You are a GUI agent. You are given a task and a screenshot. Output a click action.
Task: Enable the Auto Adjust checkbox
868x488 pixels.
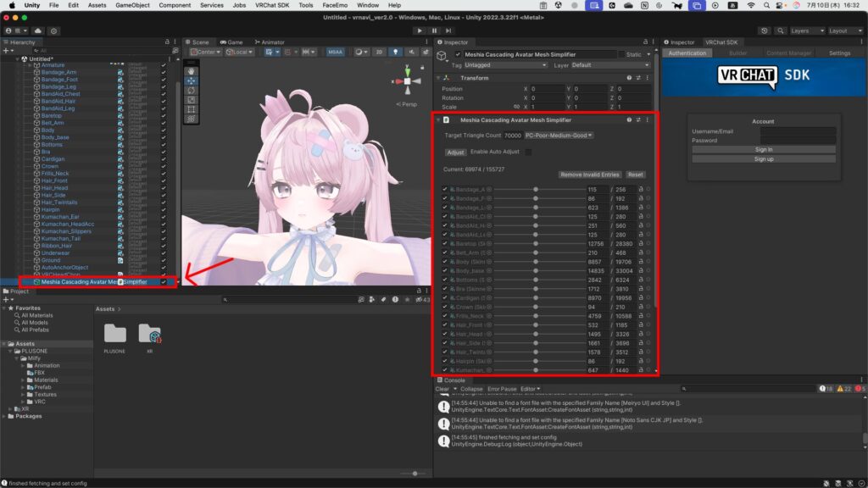click(x=528, y=152)
